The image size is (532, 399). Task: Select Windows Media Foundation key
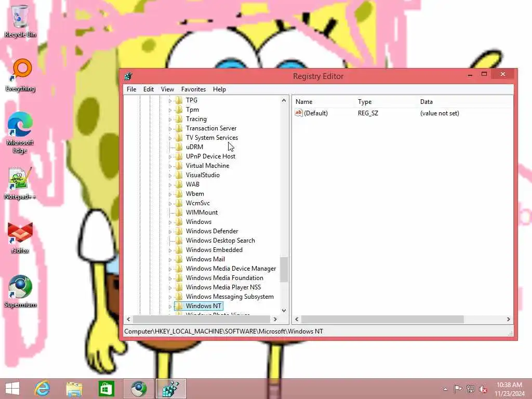click(x=224, y=278)
